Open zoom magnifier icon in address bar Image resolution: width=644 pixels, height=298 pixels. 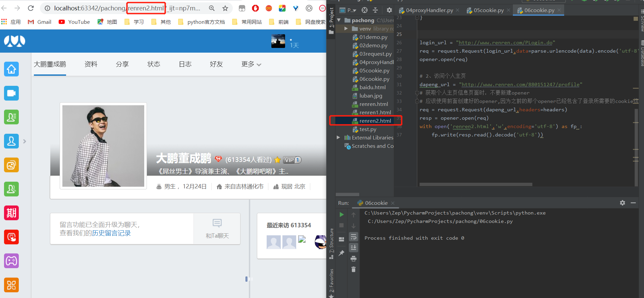(212, 8)
